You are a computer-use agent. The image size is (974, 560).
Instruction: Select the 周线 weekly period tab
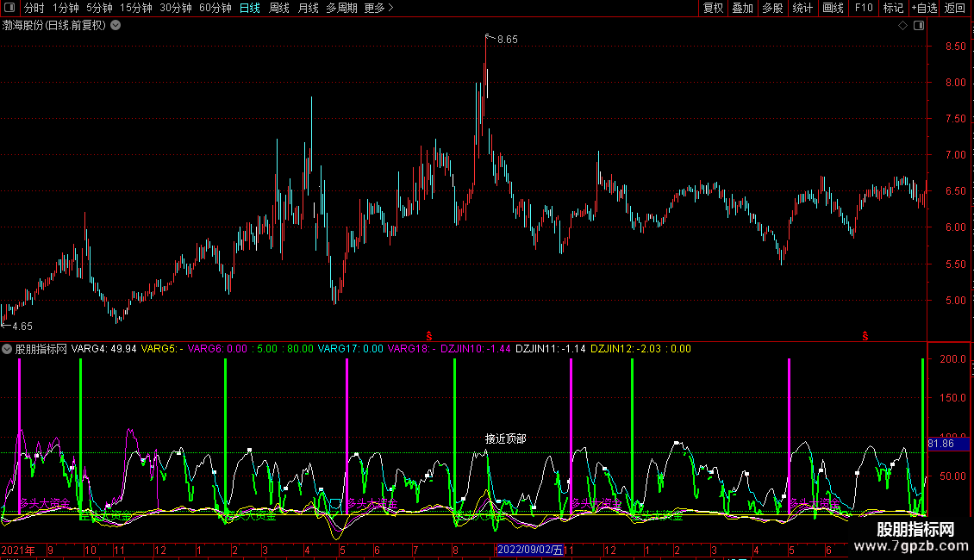click(x=279, y=9)
